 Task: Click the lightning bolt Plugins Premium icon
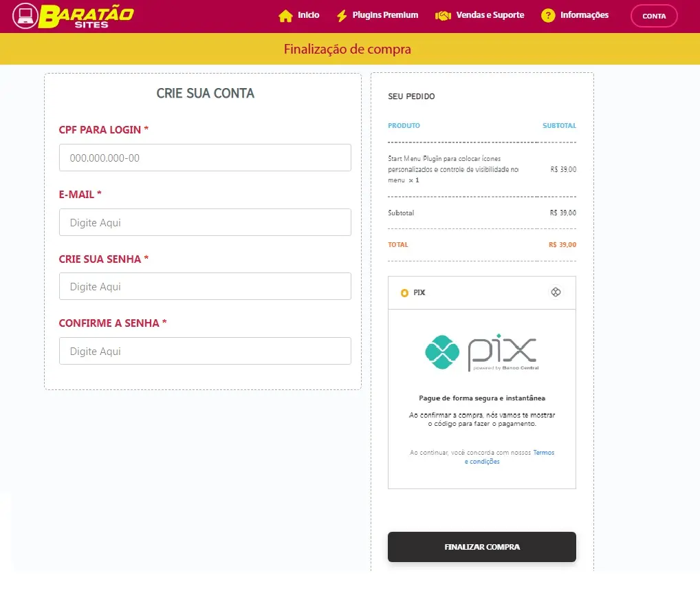(342, 16)
